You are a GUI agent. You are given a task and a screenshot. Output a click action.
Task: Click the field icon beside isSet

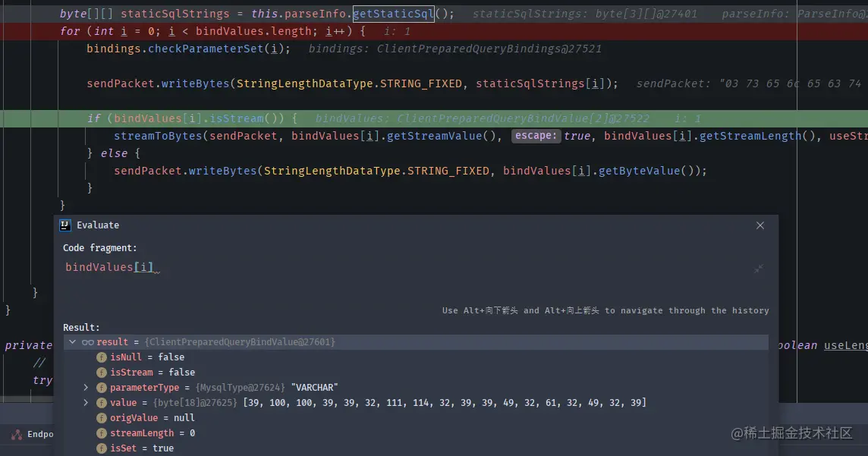(102, 448)
